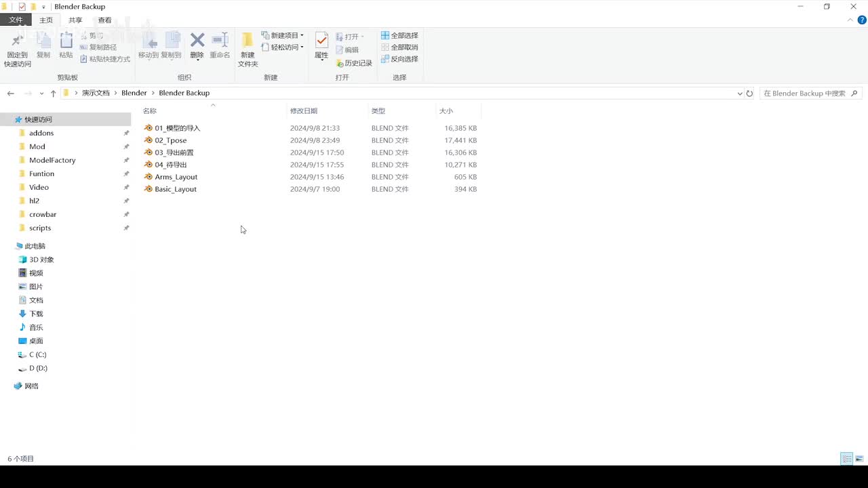The image size is (868, 488).
Task: Open the ModelFactory quick access folder
Action: coord(52,160)
